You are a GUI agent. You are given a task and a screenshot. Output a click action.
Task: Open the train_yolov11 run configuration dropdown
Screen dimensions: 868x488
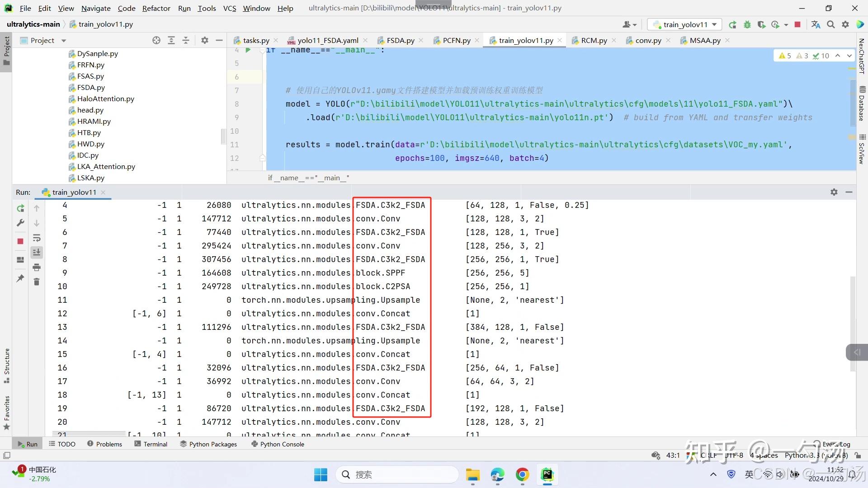(x=684, y=24)
